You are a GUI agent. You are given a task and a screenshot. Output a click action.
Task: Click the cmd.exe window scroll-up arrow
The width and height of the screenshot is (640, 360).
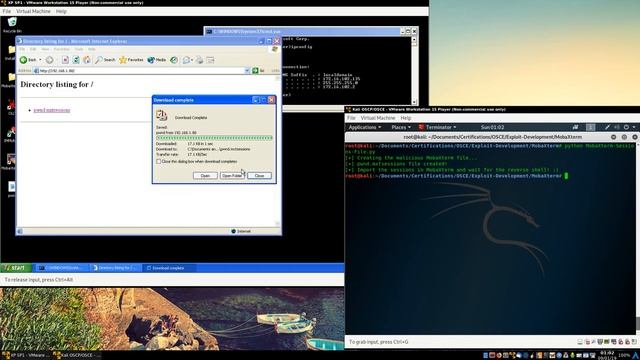pyautogui.click(x=414, y=40)
